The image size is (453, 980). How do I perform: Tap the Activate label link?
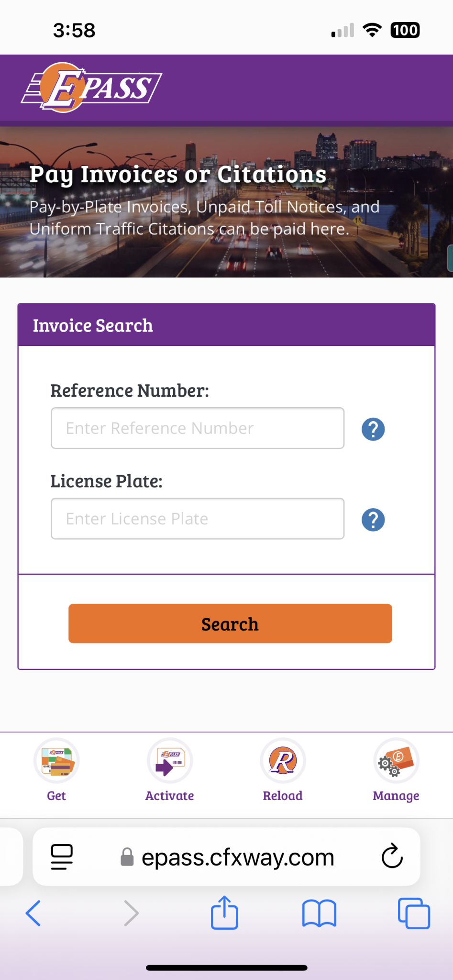[170, 796]
